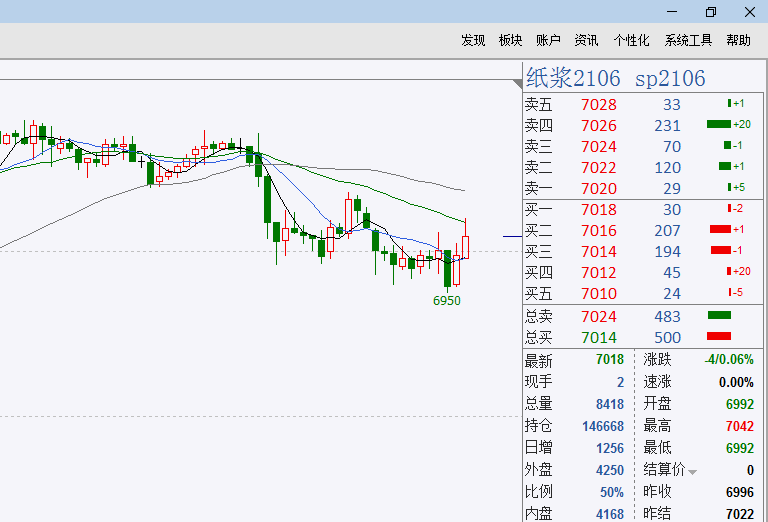Open the 资讯 menu
Viewport: 768px width, 522px height.
click(586, 40)
